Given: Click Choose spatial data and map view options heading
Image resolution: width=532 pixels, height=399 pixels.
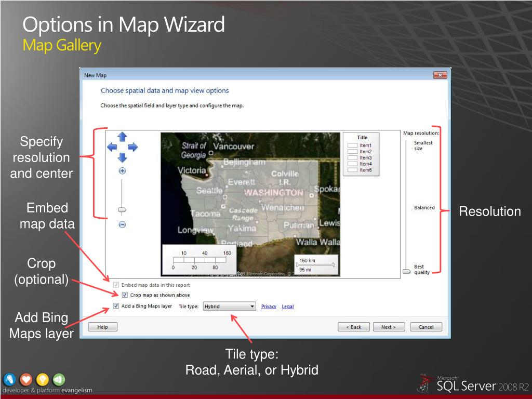Looking at the screenshot, I should click(165, 90).
